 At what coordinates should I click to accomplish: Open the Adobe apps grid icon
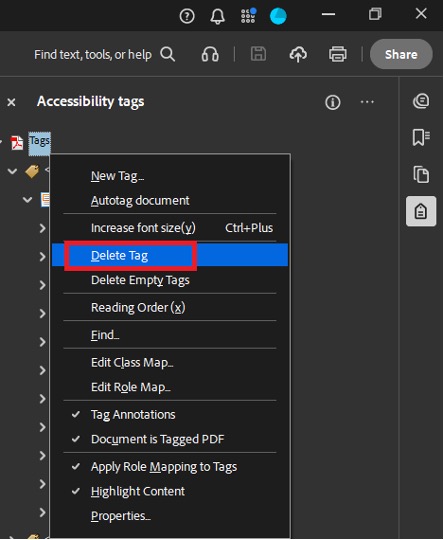(x=248, y=15)
